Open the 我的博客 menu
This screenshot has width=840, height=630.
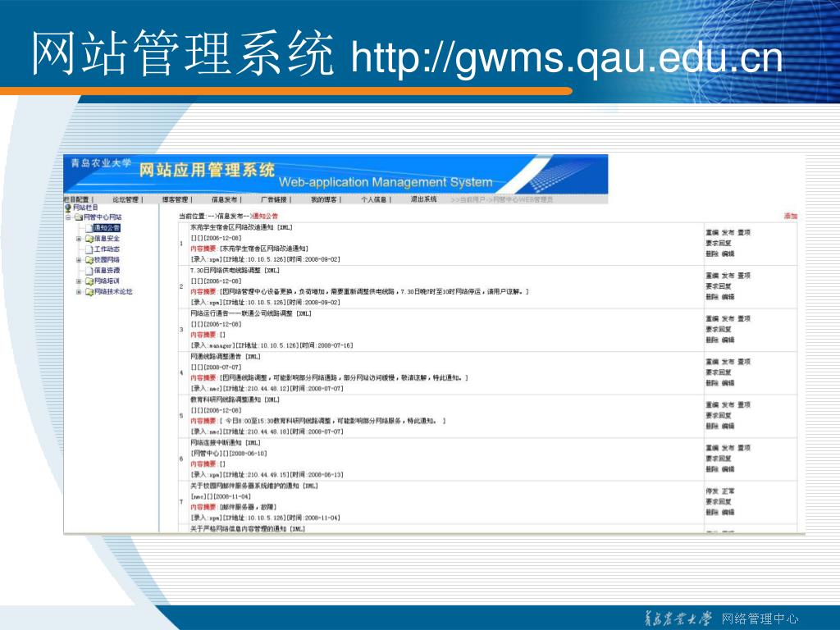(x=323, y=199)
